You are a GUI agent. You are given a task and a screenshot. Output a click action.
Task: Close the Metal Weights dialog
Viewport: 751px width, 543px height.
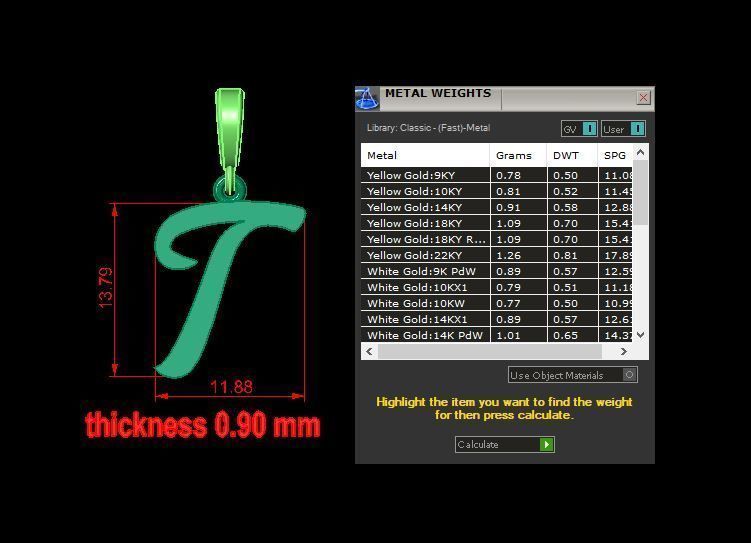[x=643, y=98]
